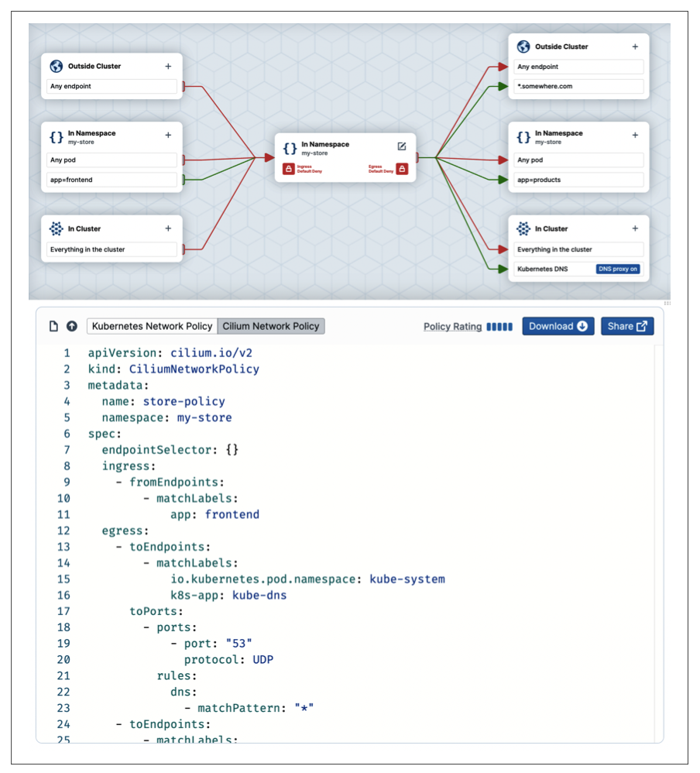This screenshot has height=773, width=700.
Task: Select the app=products egress row
Action: (578, 180)
